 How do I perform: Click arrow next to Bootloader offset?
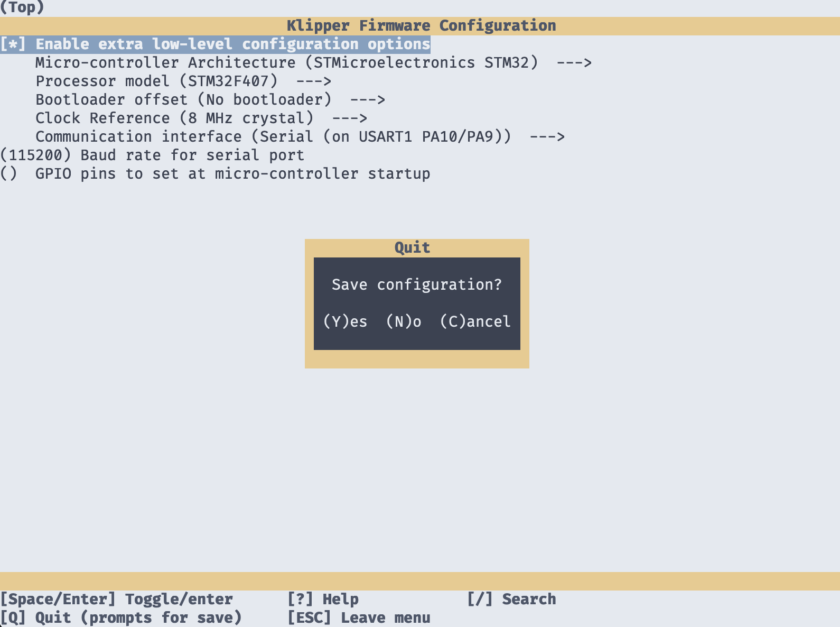368,100
